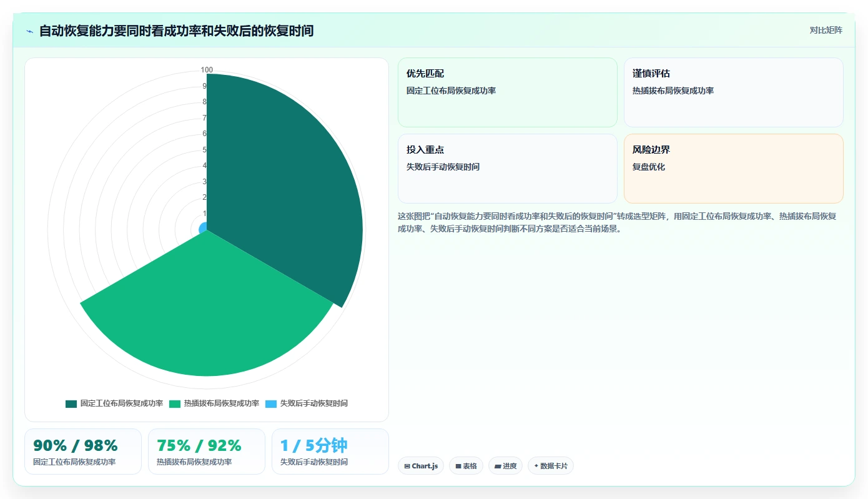
Task: Click the 75% / 92% stat value
Action: click(x=199, y=445)
